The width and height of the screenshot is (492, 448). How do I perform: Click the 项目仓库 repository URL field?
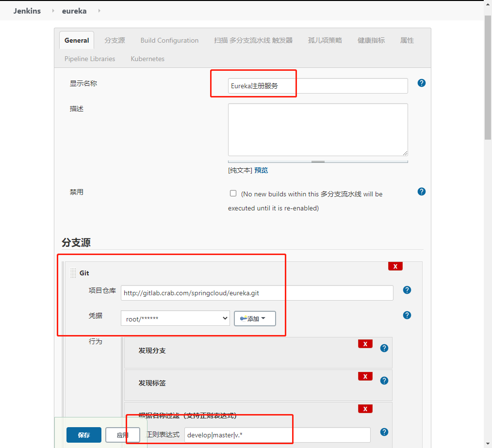[x=257, y=293]
